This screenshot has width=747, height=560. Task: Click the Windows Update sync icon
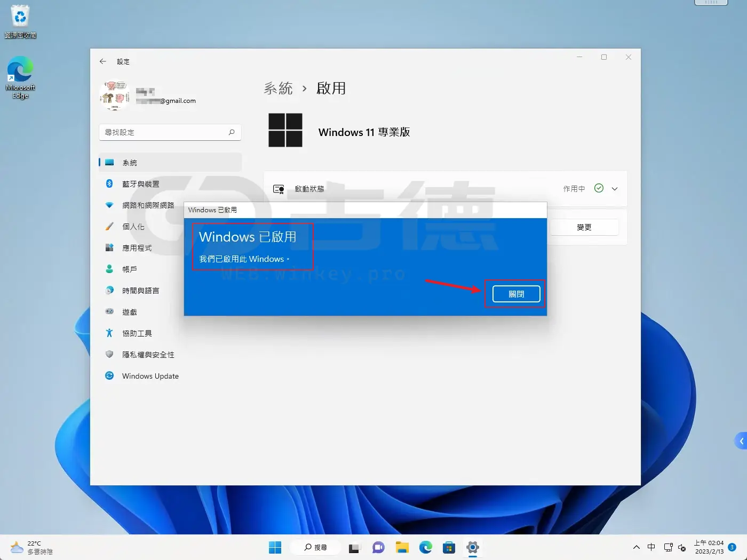tap(109, 375)
